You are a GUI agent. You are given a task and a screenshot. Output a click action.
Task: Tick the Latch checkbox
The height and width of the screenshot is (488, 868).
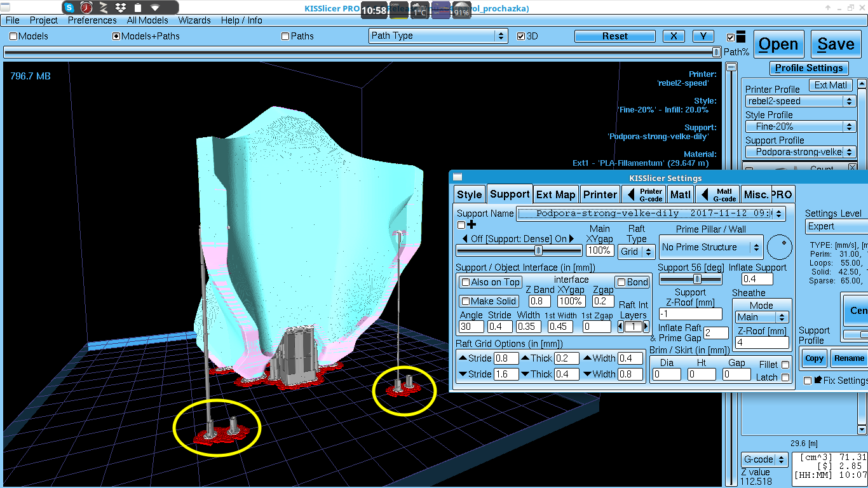pyautogui.click(x=785, y=377)
